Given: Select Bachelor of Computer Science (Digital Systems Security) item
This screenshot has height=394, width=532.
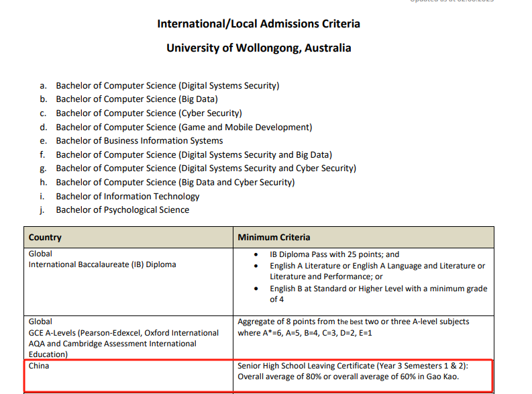Looking at the screenshot, I should (168, 85).
